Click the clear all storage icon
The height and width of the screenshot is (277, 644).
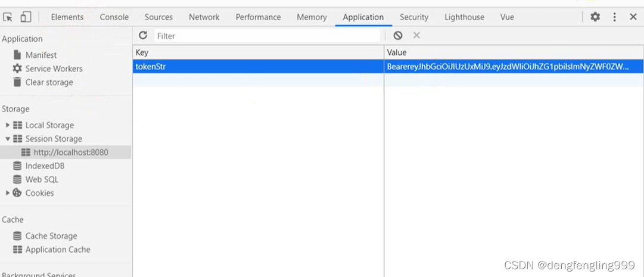click(398, 36)
